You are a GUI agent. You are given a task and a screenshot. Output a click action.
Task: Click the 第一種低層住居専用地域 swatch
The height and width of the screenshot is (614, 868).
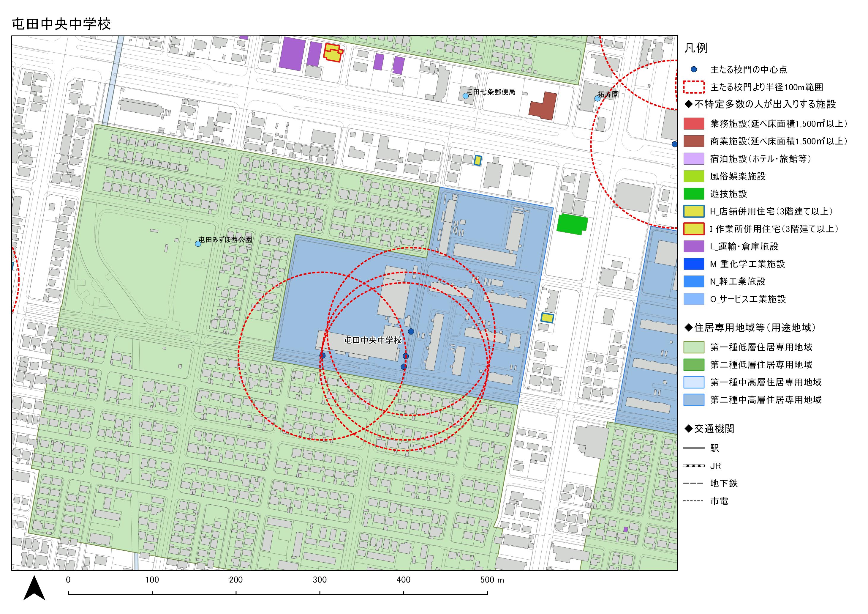[x=694, y=347]
